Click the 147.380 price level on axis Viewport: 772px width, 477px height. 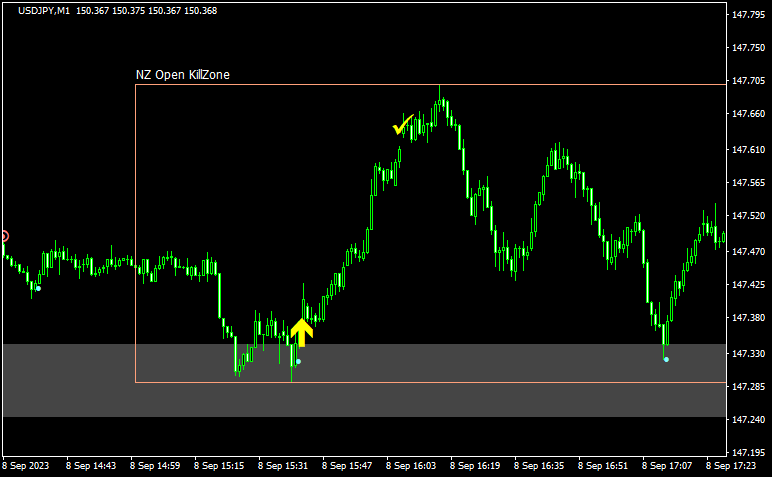(748, 318)
